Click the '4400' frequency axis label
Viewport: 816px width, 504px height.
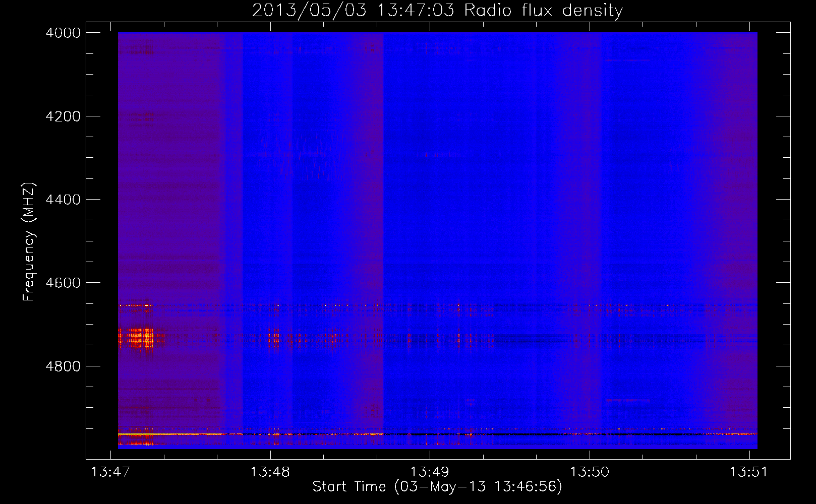click(63, 200)
